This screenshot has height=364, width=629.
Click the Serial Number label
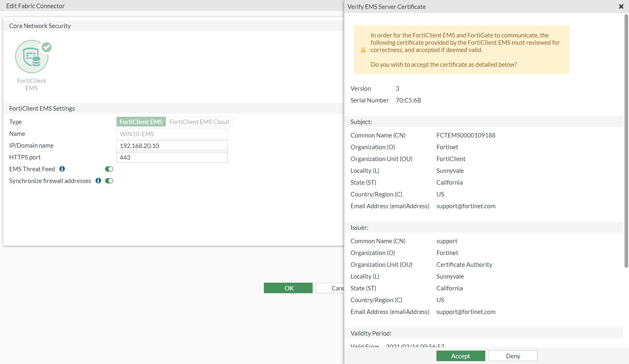370,100
